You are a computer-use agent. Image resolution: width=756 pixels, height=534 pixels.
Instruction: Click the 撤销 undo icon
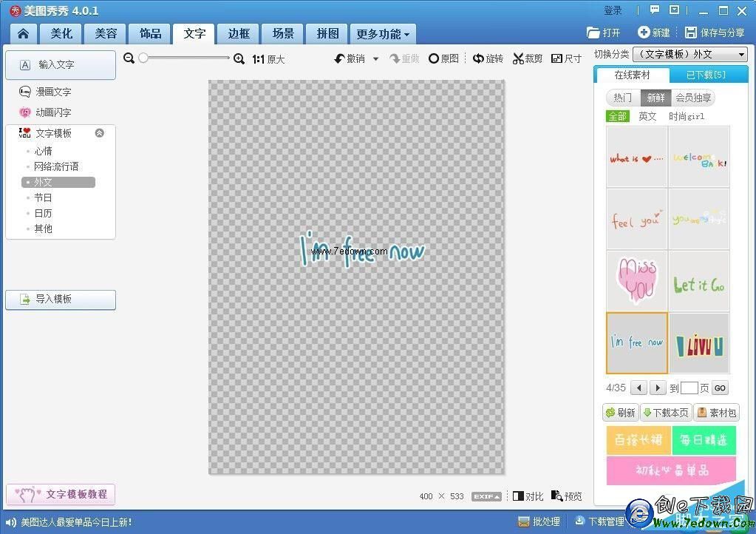point(339,59)
